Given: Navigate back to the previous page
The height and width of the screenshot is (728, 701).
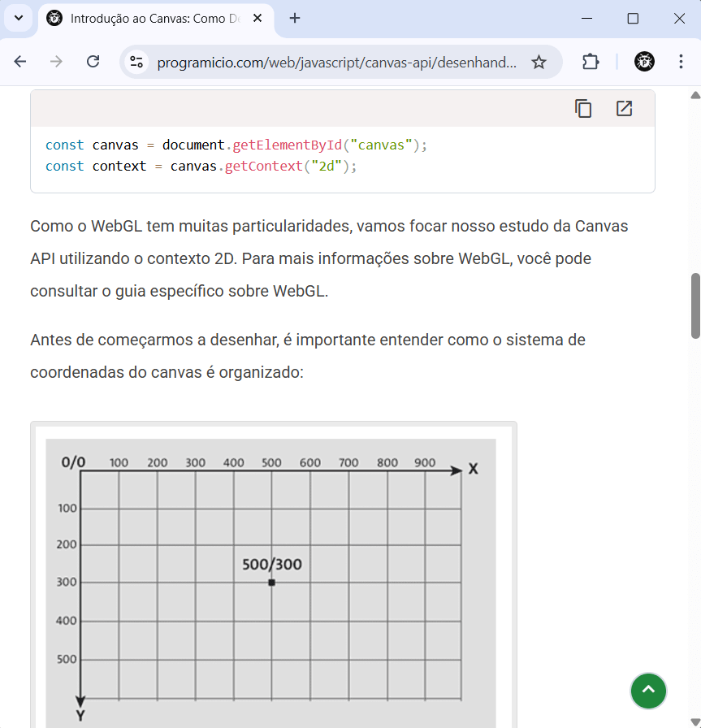Looking at the screenshot, I should tap(19, 61).
